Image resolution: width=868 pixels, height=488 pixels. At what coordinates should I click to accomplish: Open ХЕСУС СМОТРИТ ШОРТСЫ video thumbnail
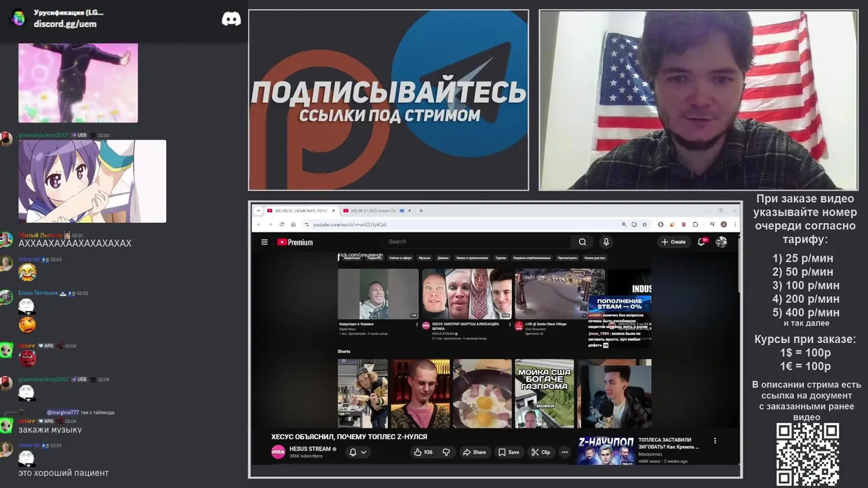point(467,293)
